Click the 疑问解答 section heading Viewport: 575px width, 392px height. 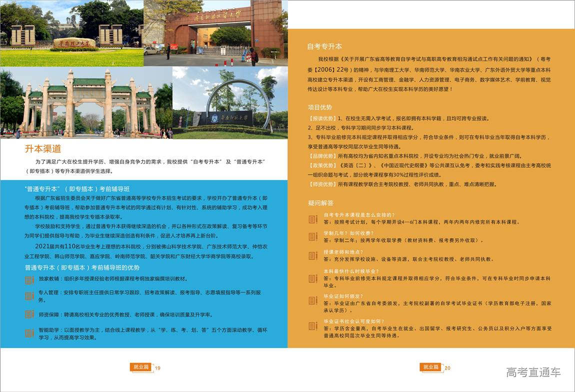click(320, 203)
